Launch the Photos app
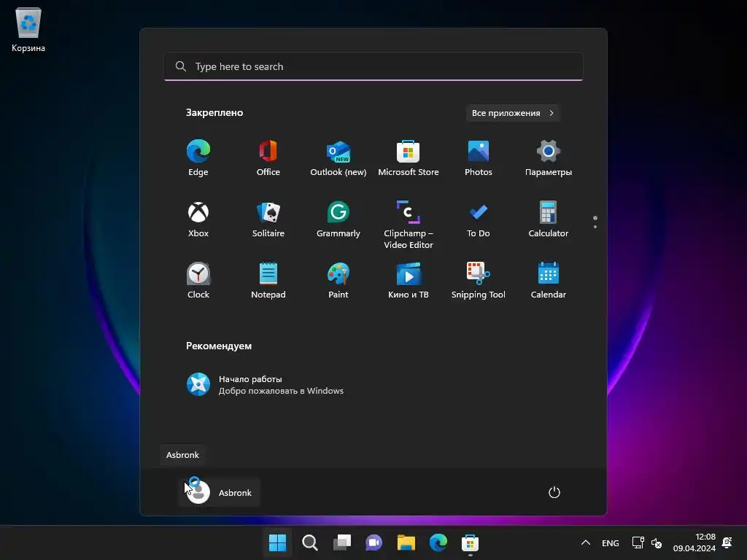This screenshot has width=747, height=560. [x=479, y=158]
